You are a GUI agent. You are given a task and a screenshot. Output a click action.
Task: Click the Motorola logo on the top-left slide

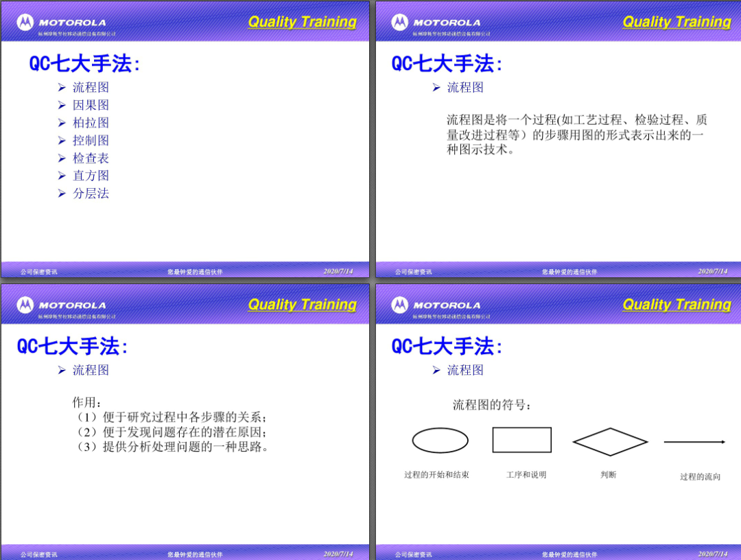[x=25, y=21]
